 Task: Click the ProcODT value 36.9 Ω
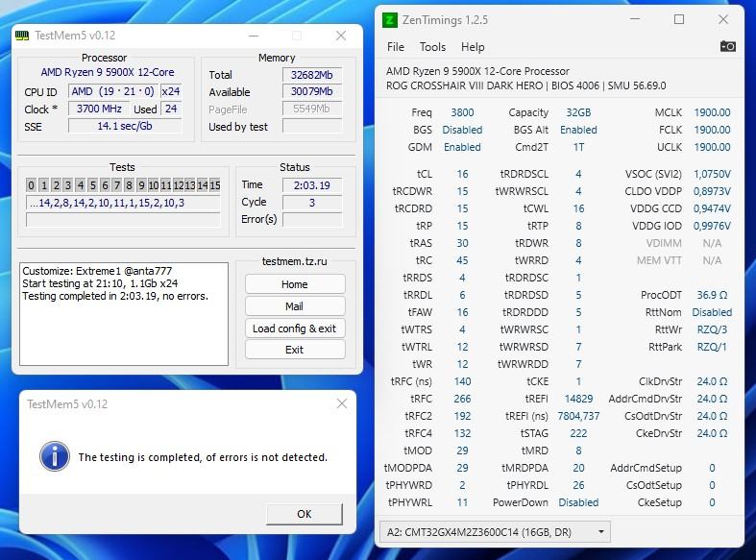pyautogui.click(x=712, y=295)
